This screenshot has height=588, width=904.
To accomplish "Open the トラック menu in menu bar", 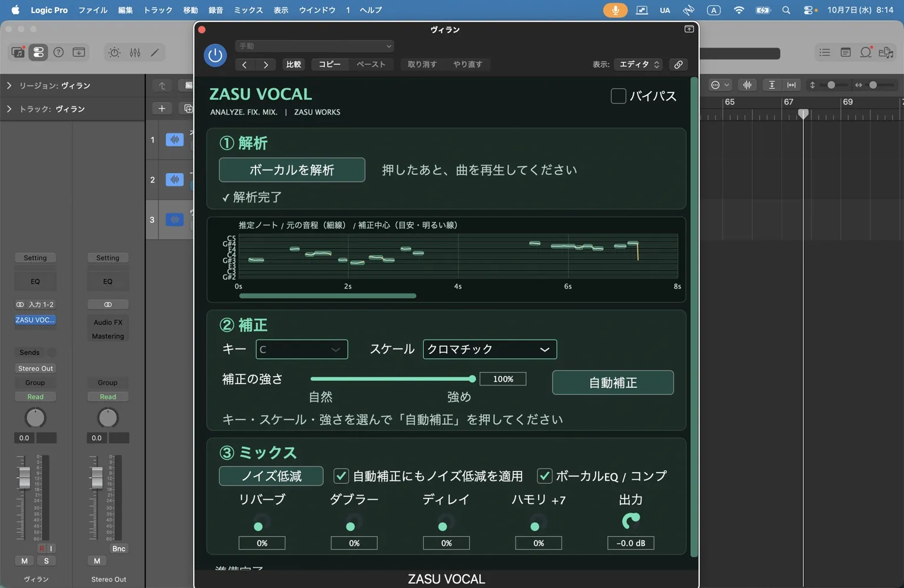I will tap(158, 10).
